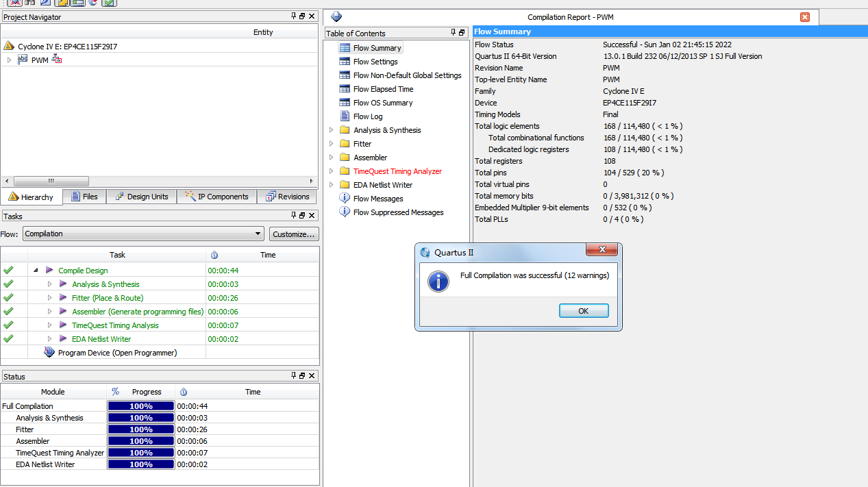This screenshot has height=487, width=868.
Task: Click the TimeQuest Timing Analysis play icon
Action: [x=63, y=325]
